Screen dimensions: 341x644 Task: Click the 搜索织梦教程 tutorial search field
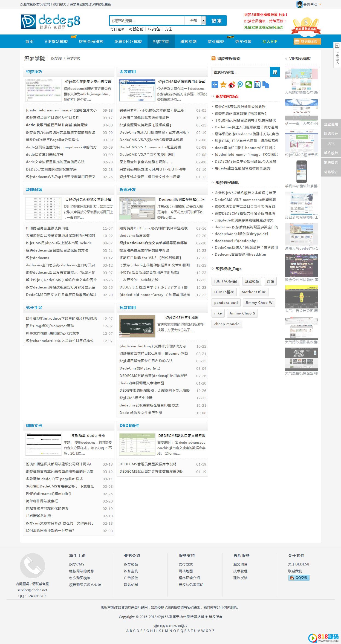(x=241, y=72)
